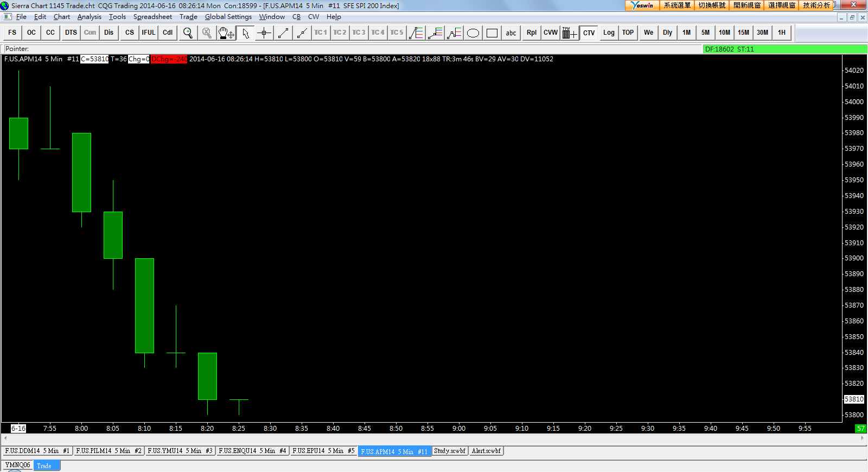The height and width of the screenshot is (472, 868).
Task: Click the chart document icon beside File menu
Action: 8,17
